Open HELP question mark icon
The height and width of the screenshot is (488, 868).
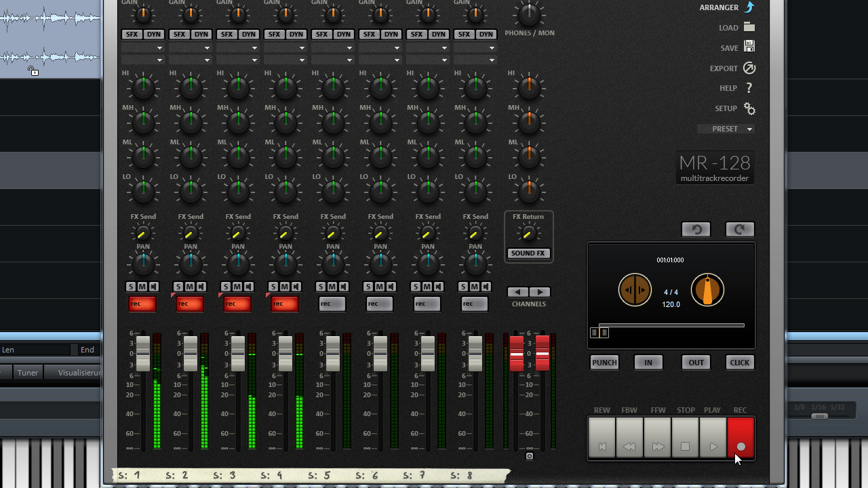749,88
